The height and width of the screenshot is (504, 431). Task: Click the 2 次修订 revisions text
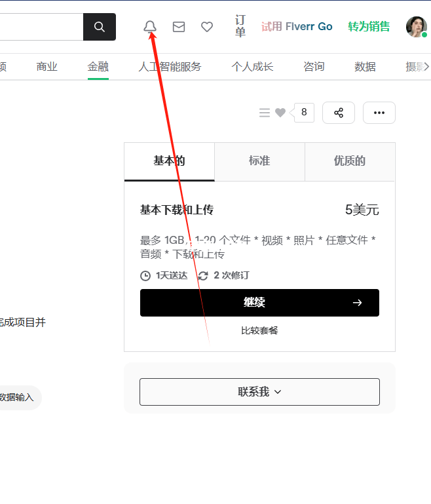point(231,275)
